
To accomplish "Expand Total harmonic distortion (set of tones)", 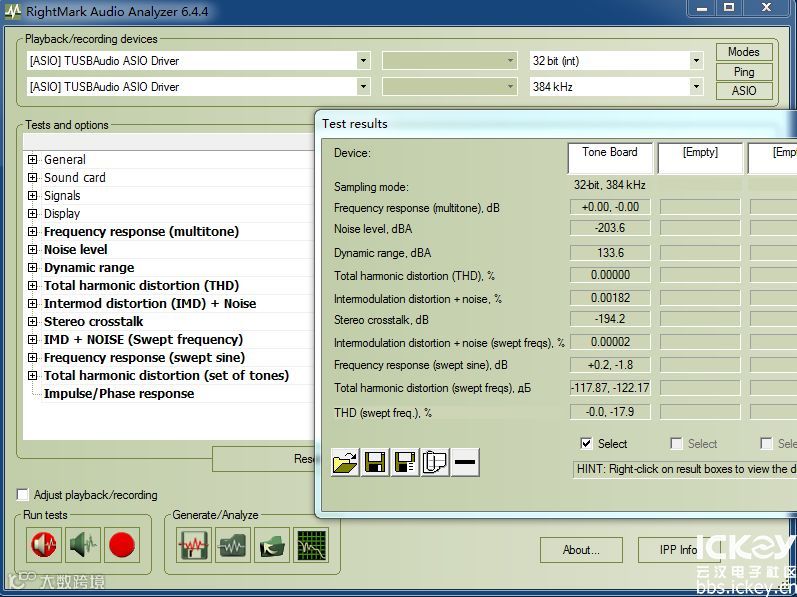I will click(x=33, y=375).
